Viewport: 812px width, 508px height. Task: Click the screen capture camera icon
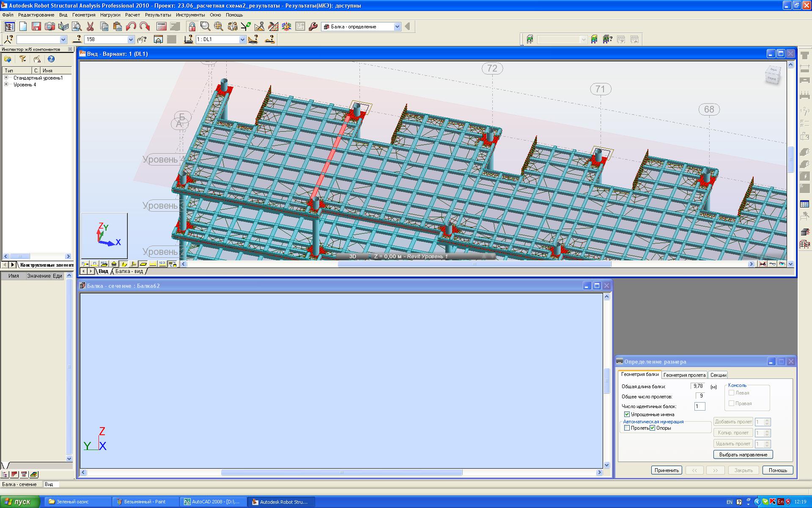pos(50,26)
